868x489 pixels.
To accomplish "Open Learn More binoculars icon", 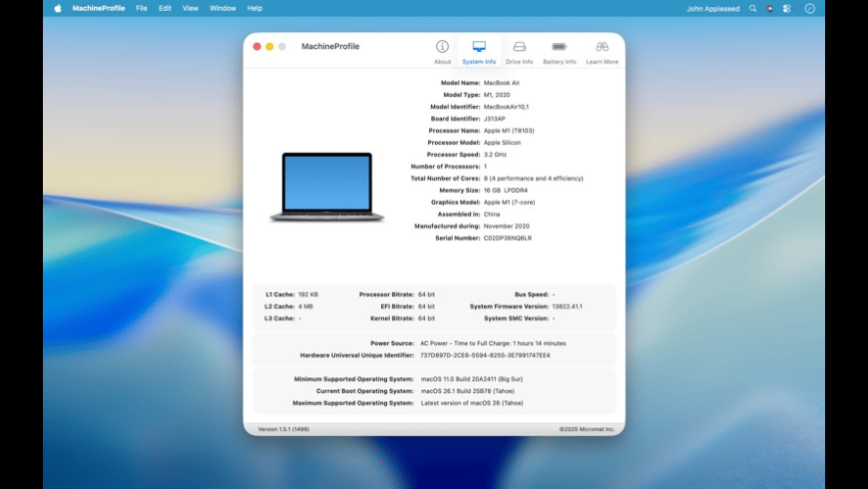I will [602, 47].
